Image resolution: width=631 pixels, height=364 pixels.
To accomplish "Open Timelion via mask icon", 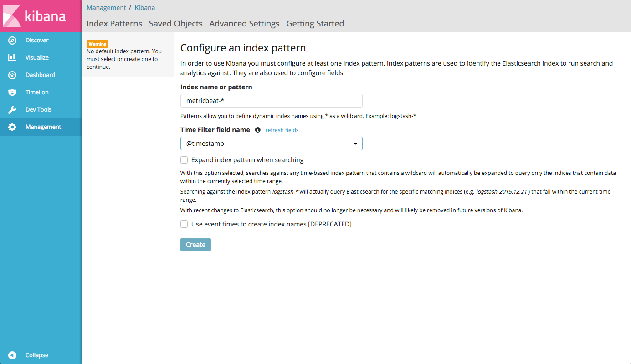I will point(12,92).
